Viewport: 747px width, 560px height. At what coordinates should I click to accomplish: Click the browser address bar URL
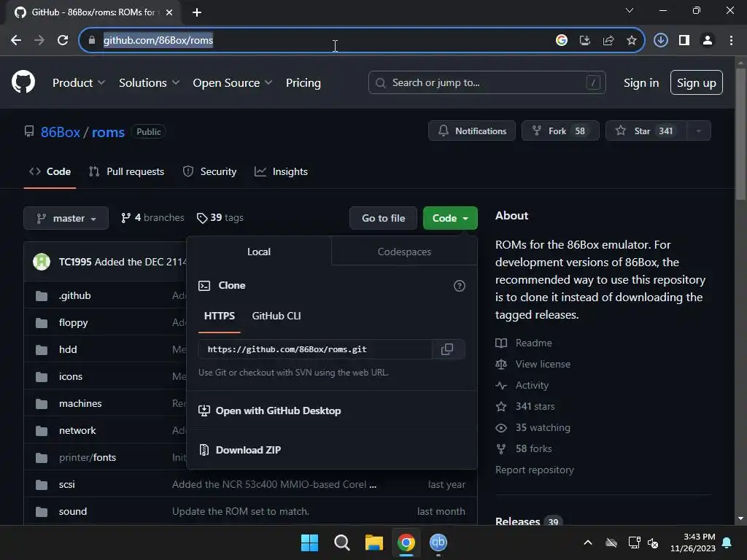tap(158, 40)
